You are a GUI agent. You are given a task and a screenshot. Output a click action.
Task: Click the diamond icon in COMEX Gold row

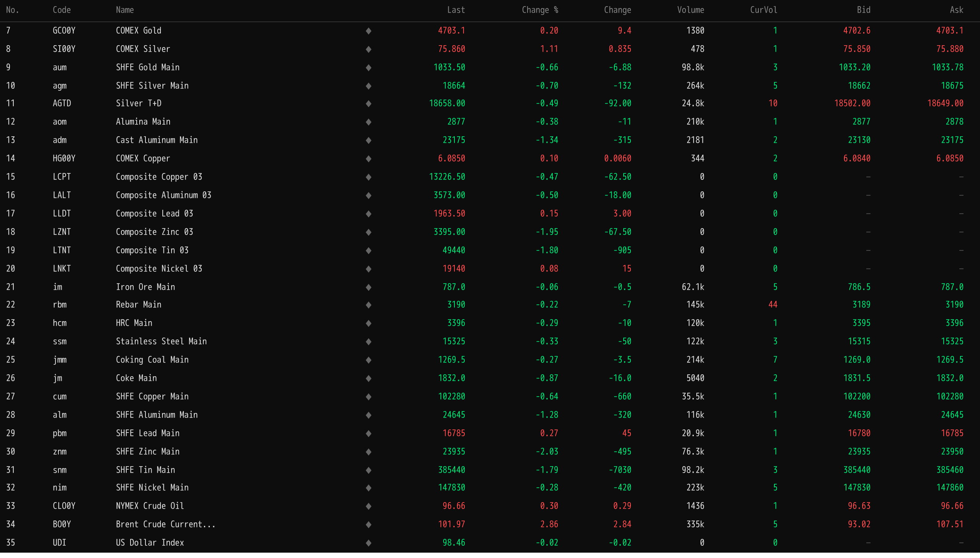(x=368, y=31)
